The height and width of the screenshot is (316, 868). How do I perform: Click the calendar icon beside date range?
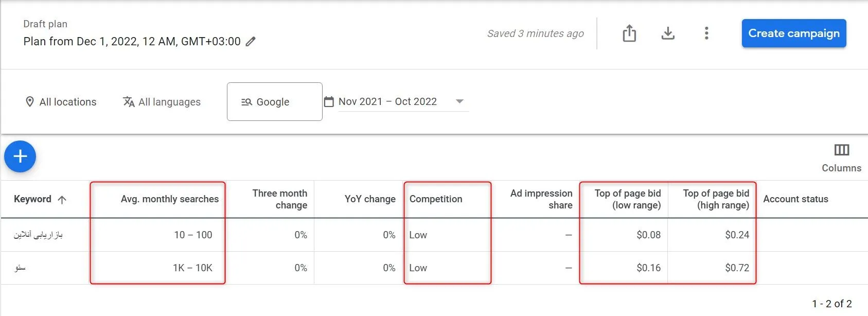pos(329,102)
